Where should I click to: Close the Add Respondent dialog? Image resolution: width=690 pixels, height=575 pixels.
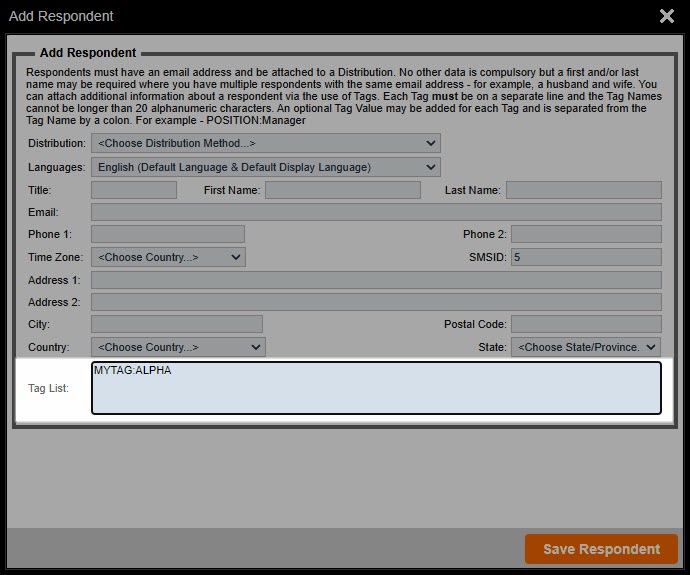[667, 16]
